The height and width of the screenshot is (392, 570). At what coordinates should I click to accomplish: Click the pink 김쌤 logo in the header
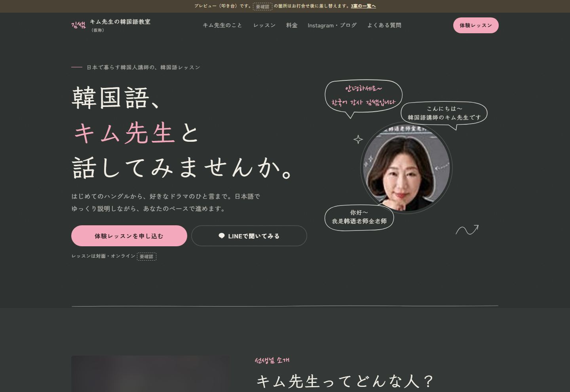pyautogui.click(x=78, y=25)
